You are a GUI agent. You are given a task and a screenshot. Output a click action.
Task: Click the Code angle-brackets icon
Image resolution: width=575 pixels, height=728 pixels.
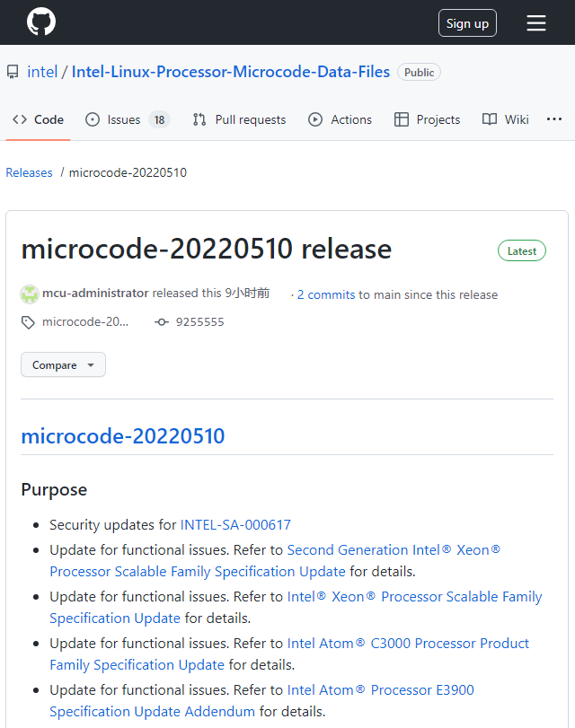(x=20, y=119)
